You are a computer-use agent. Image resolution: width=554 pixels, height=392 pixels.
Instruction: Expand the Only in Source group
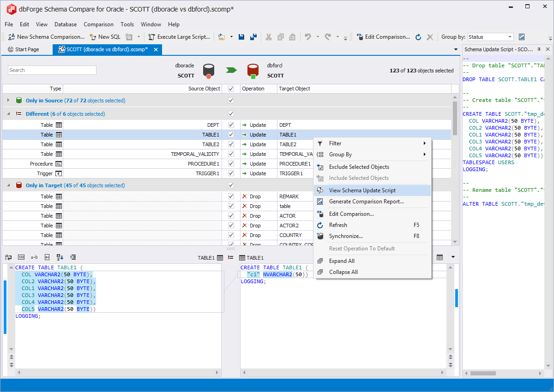click(x=8, y=101)
